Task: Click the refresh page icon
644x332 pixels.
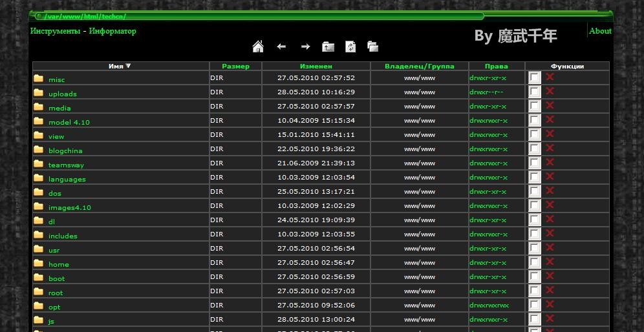Action: pyautogui.click(x=350, y=47)
